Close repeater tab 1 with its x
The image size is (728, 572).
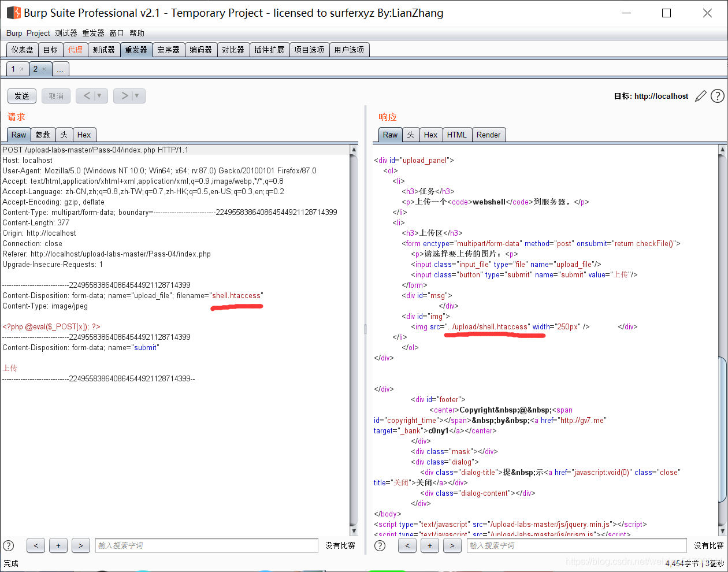(x=22, y=69)
